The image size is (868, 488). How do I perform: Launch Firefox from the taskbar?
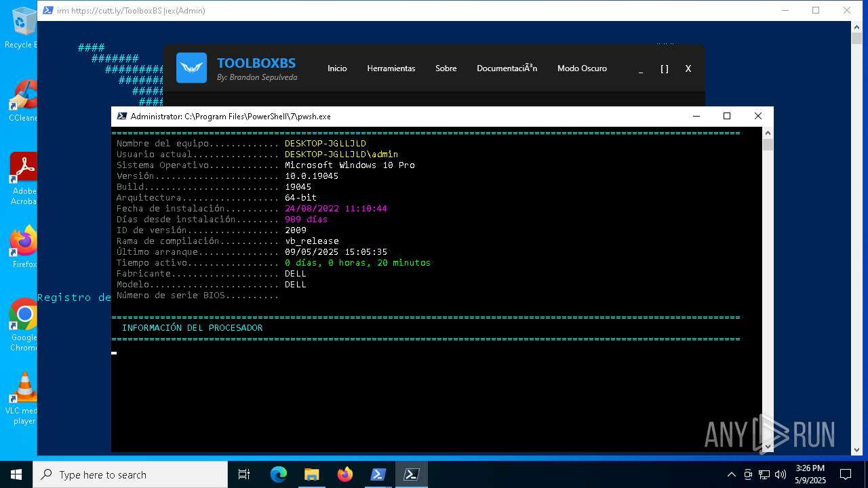pos(344,474)
